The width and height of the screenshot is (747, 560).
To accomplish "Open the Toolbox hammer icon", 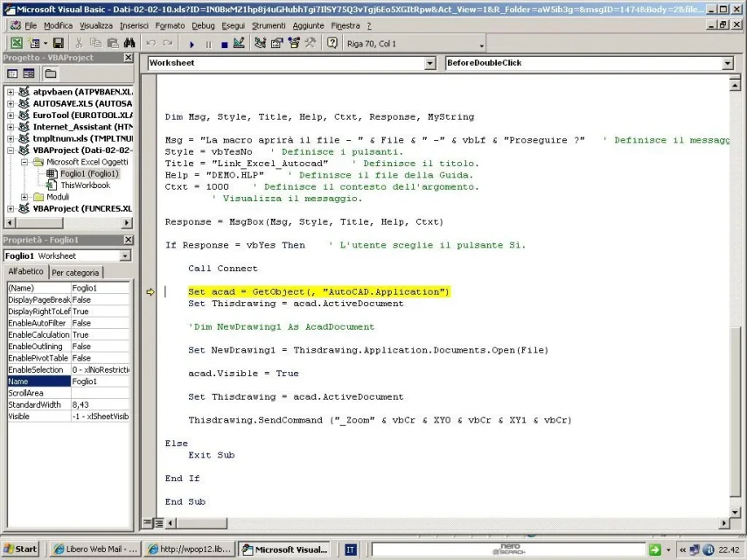I will [311, 44].
